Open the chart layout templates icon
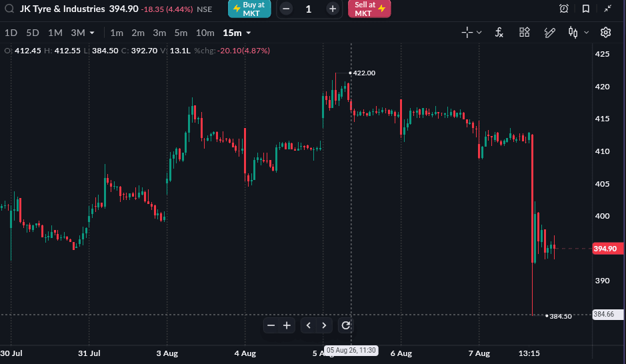Image resolution: width=626 pixels, height=364 pixels. click(524, 32)
